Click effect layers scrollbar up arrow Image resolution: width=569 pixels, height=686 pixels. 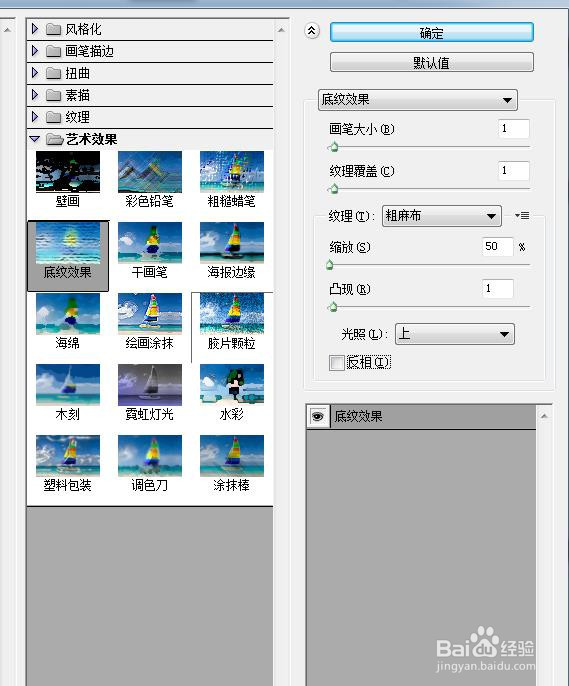pyautogui.click(x=544, y=416)
